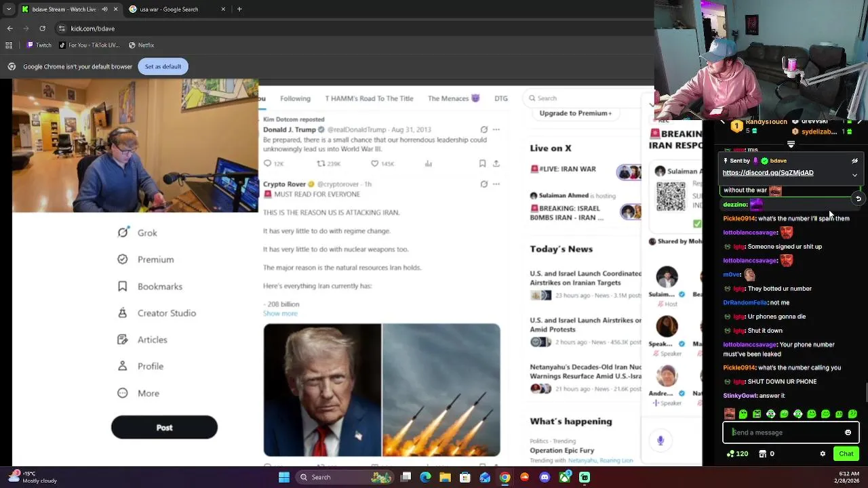Click the green Chat send button
Screen dimensions: 868x488
click(x=846, y=454)
